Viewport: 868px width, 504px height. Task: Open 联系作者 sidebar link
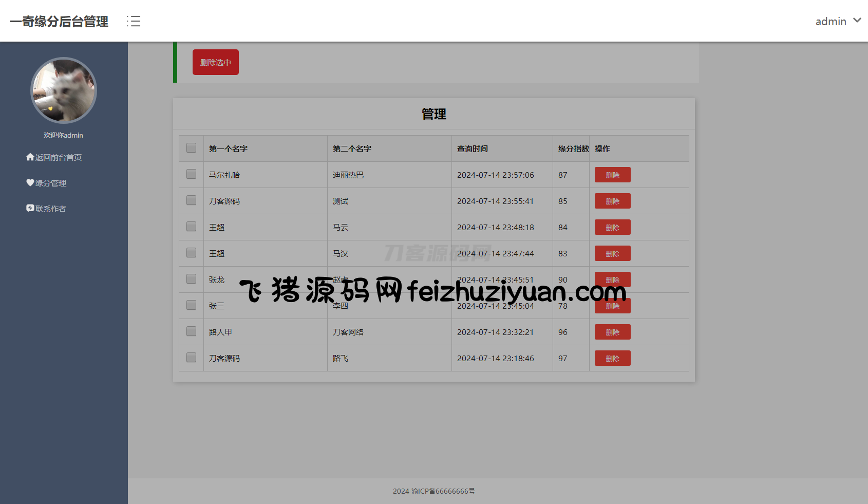click(51, 209)
